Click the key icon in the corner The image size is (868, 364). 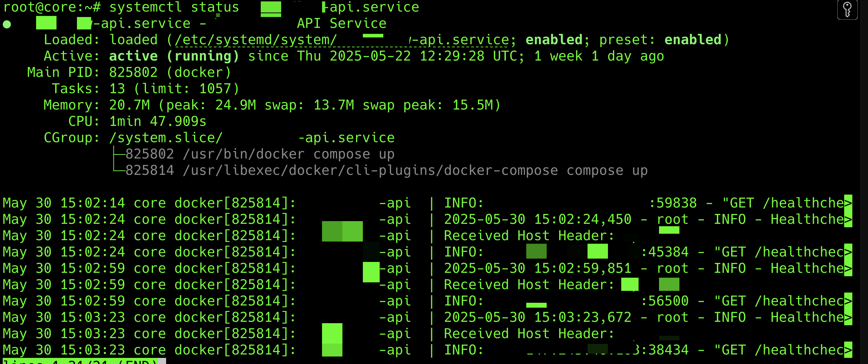click(847, 10)
